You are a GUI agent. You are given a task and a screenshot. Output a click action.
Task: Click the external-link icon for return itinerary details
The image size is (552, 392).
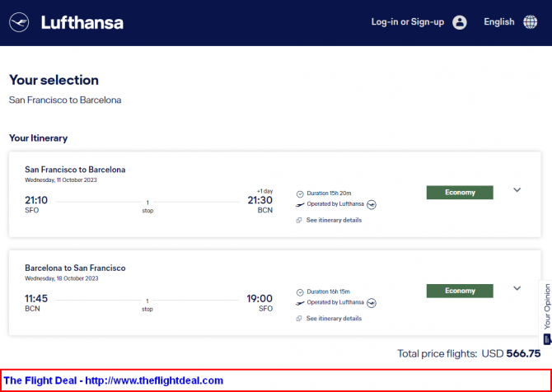(299, 319)
